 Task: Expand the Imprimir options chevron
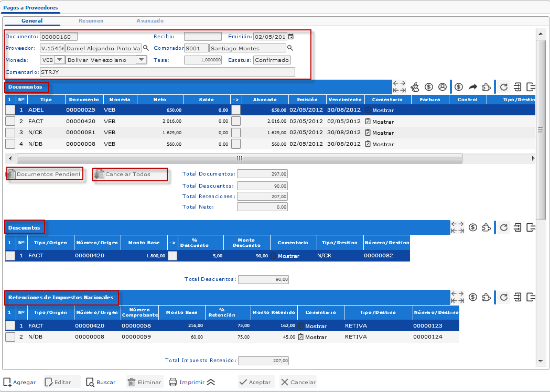tap(211, 382)
